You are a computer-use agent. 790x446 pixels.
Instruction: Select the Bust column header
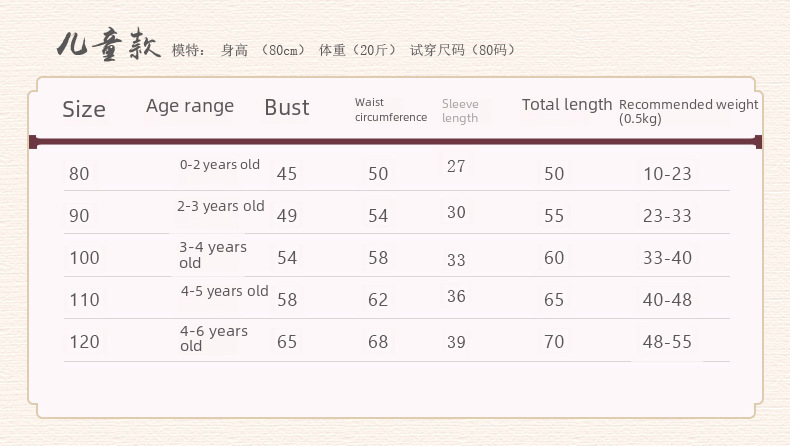coord(287,108)
